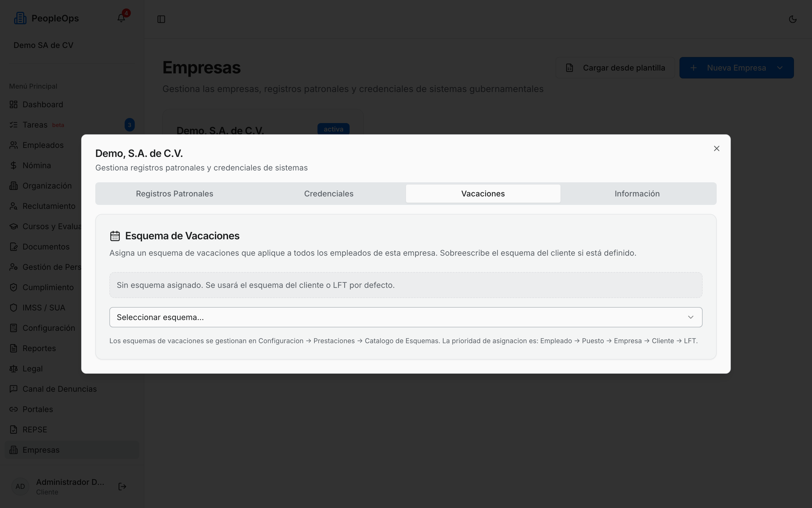The height and width of the screenshot is (508, 812).
Task: Switch to Credenciales tab
Action: pos(329,194)
